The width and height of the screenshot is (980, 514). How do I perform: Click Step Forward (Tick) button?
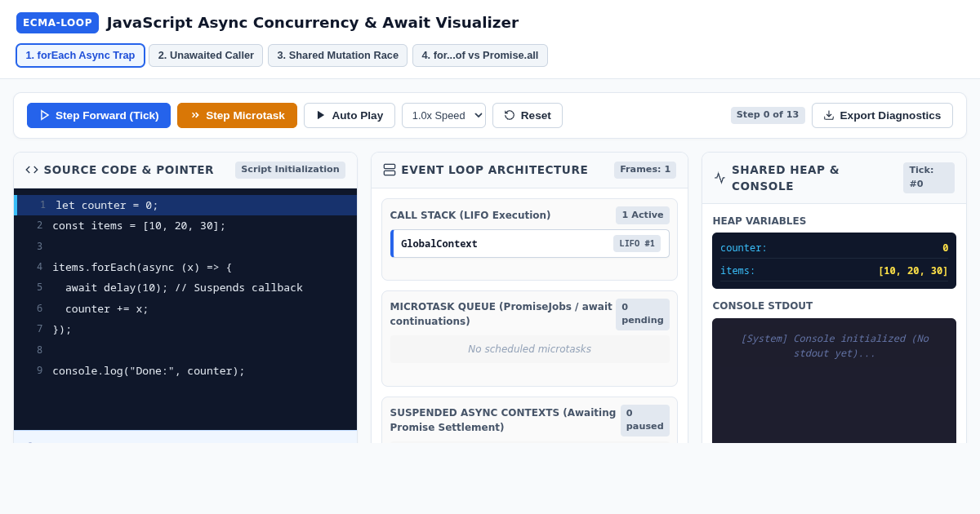click(99, 115)
